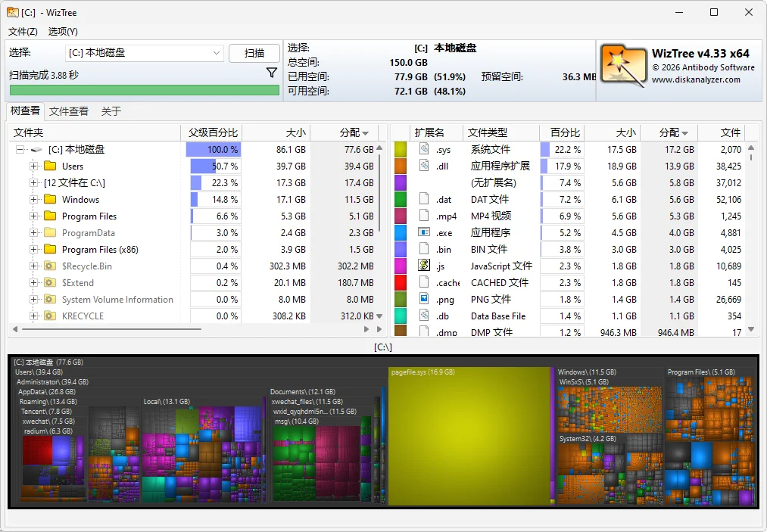
Task: Expand the Program Files folder node
Action: 34,216
